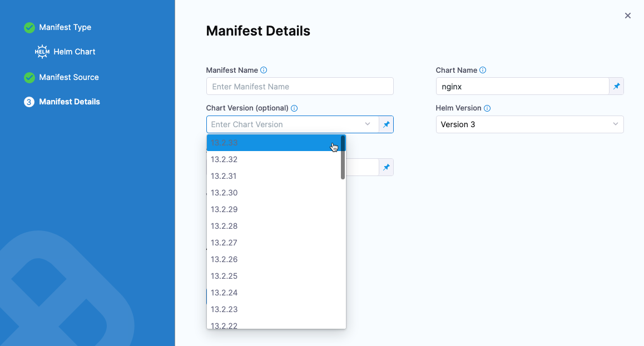
Task: Go to Manifest Type step
Action: click(x=65, y=27)
